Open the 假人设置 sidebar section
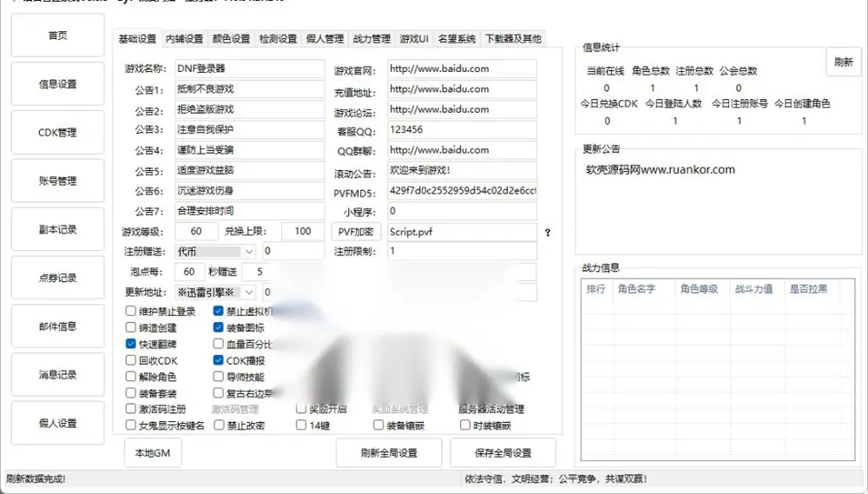This screenshot has width=868, height=494. (57, 423)
